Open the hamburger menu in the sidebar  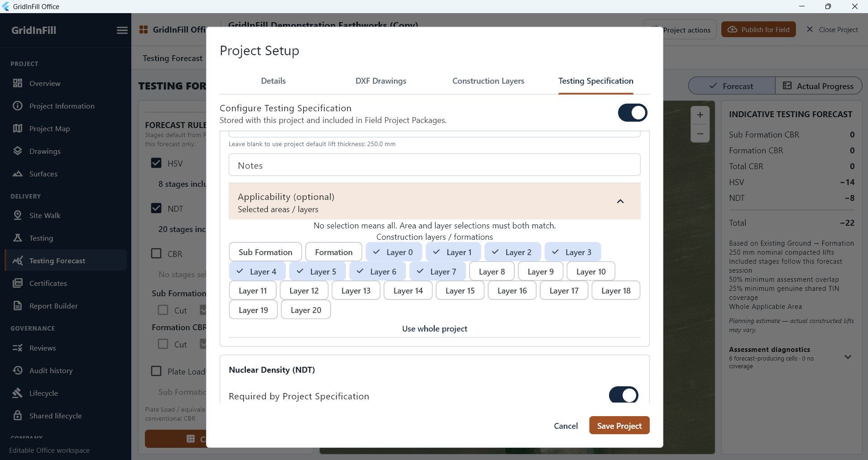click(x=122, y=30)
